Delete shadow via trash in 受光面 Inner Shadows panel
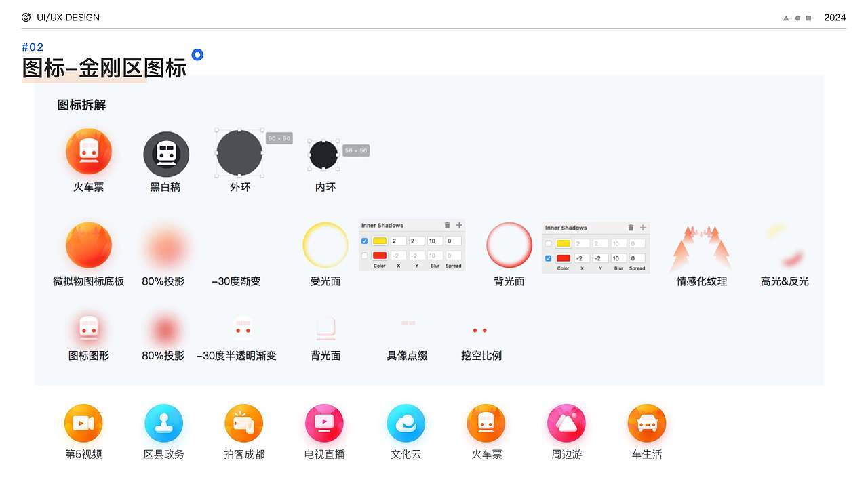The height and width of the screenshot is (488, 868). [447, 225]
